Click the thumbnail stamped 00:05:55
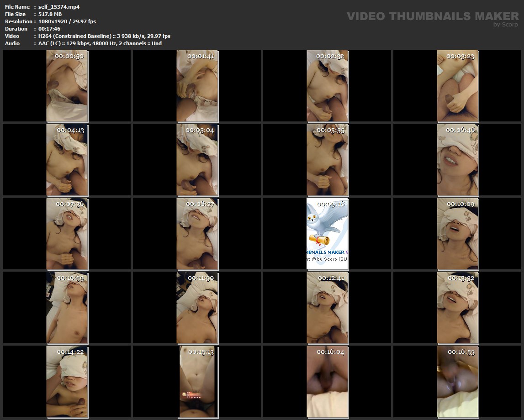524x420 pixels. pyautogui.click(x=327, y=160)
